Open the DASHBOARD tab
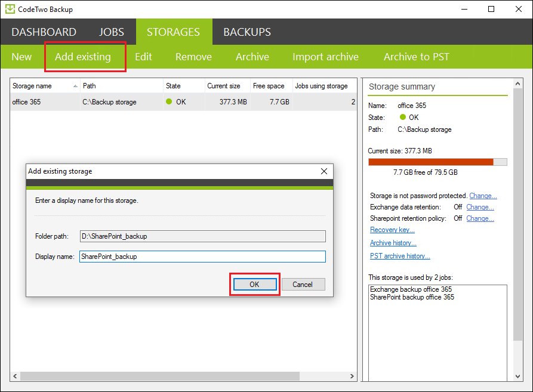This screenshot has height=392, width=533. click(44, 32)
